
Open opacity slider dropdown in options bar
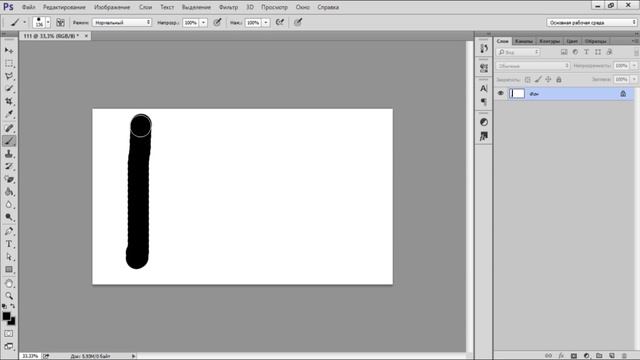point(203,22)
